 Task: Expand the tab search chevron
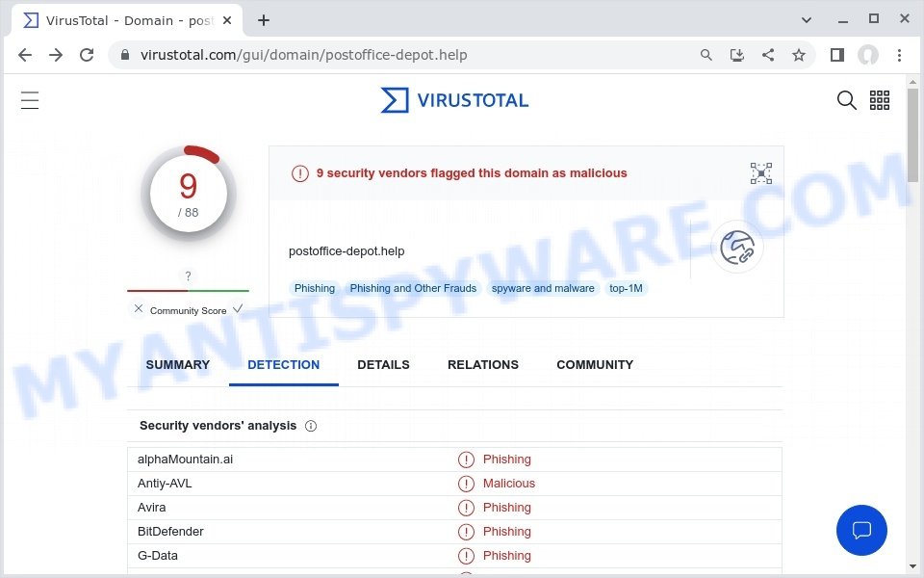pyautogui.click(x=807, y=20)
